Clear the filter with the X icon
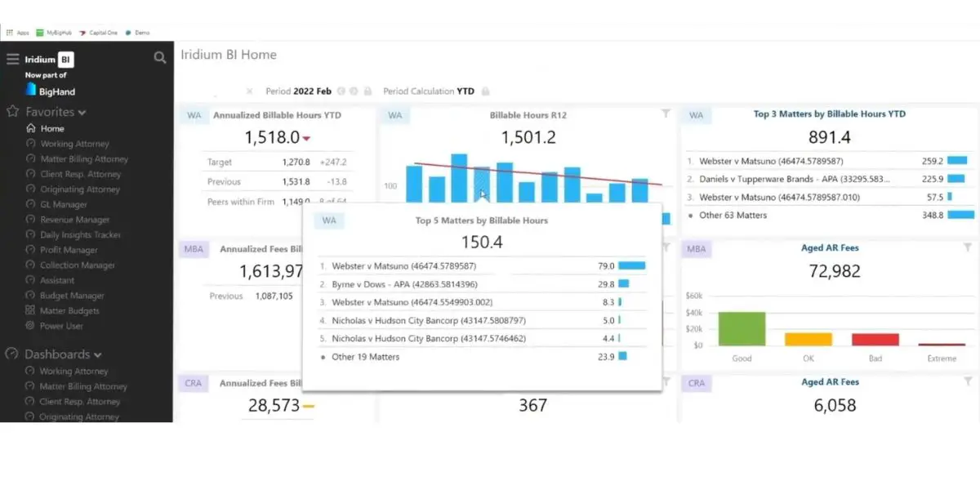 tap(249, 91)
